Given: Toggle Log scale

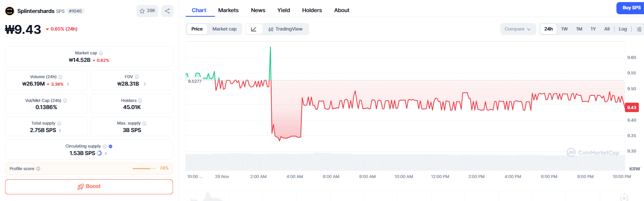Looking at the screenshot, I should click(x=623, y=29).
